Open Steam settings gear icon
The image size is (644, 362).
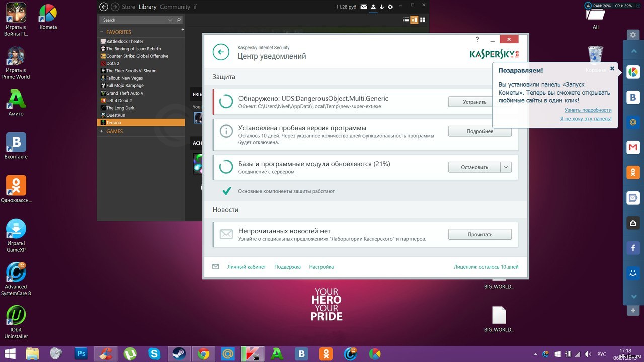pyautogui.click(x=390, y=7)
